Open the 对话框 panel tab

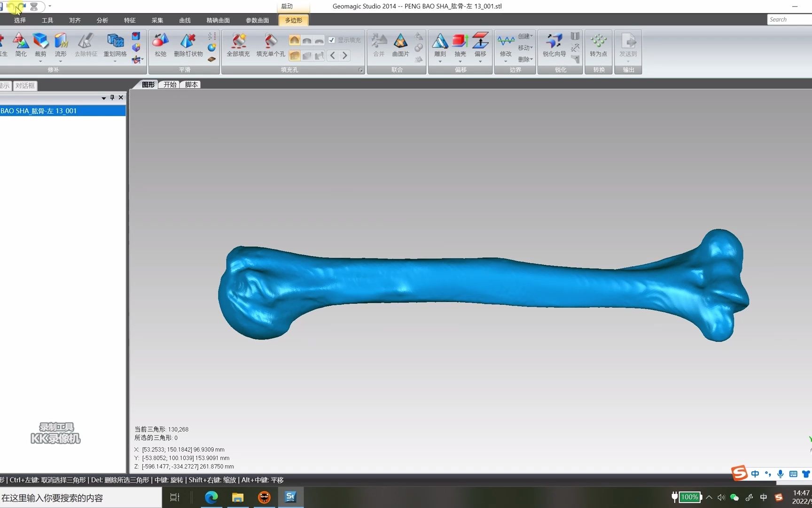(x=25, y=86)
